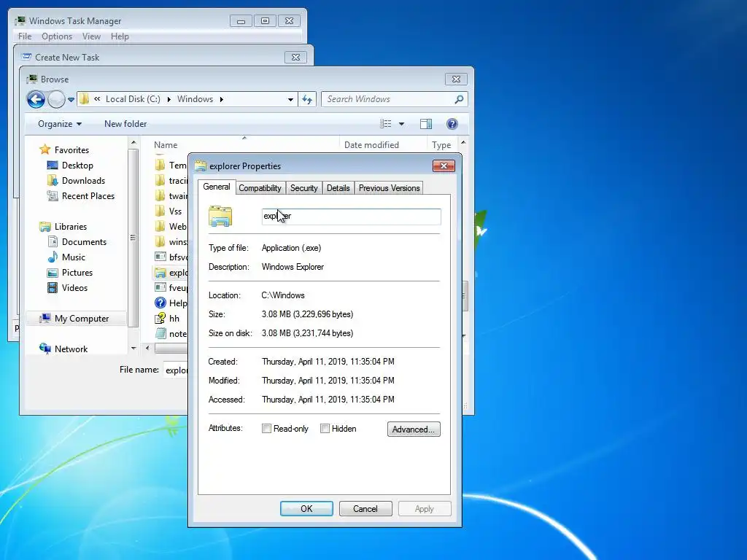Refresh the Windows folder listing
The image size is (747, 560).
click(x=307, y=99)
